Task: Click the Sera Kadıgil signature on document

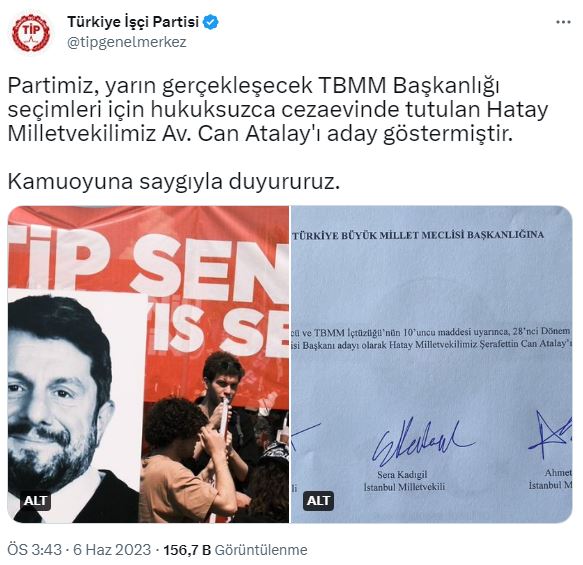Action: pyautogui.click(x=422, y=442)
